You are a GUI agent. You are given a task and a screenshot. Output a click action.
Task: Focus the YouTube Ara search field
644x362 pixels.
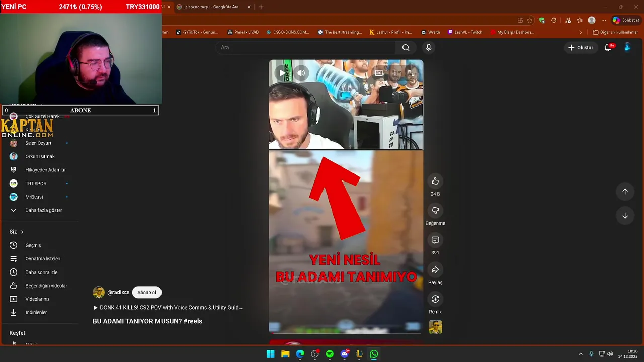click(x=305, y=47)
